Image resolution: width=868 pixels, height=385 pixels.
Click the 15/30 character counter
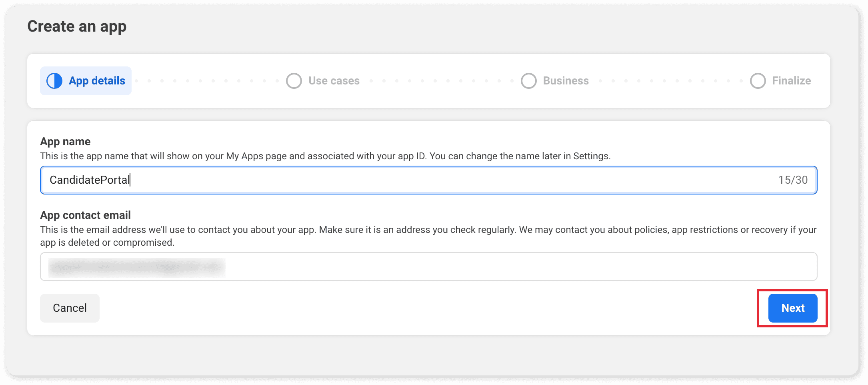793,180
